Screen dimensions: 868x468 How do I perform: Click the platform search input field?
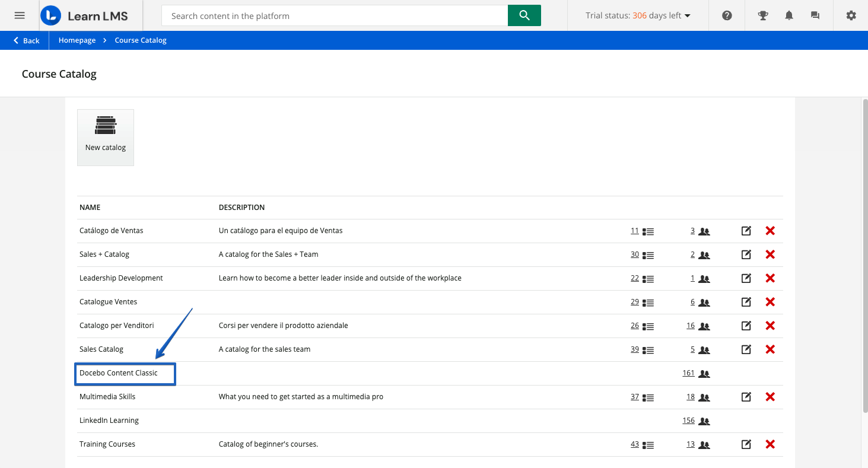tap(335, 16)
